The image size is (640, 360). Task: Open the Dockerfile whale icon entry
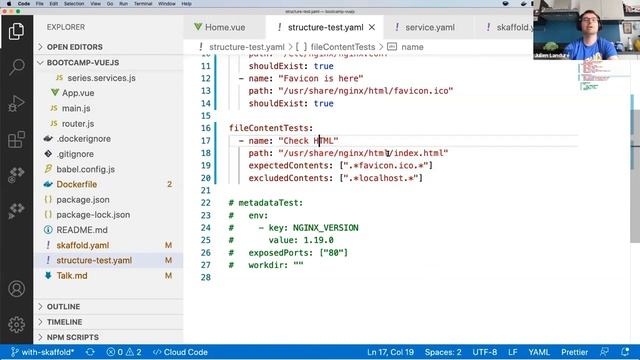tap(48, 184)
